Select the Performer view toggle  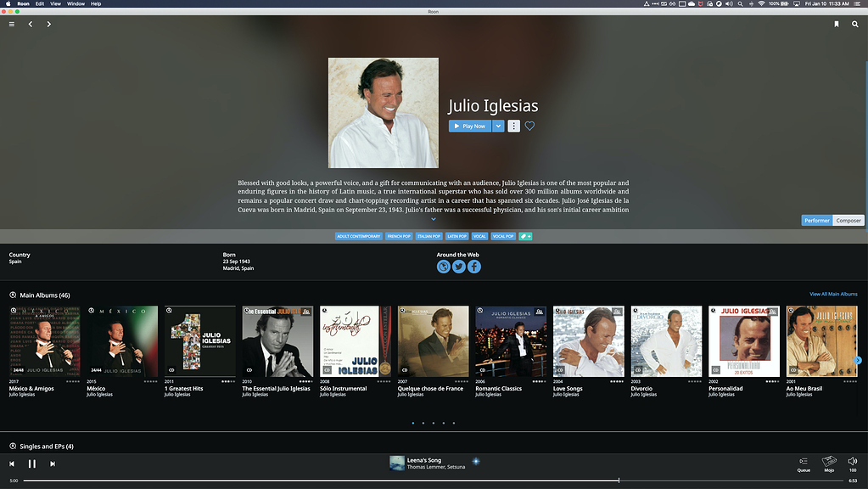click(817, 221)
